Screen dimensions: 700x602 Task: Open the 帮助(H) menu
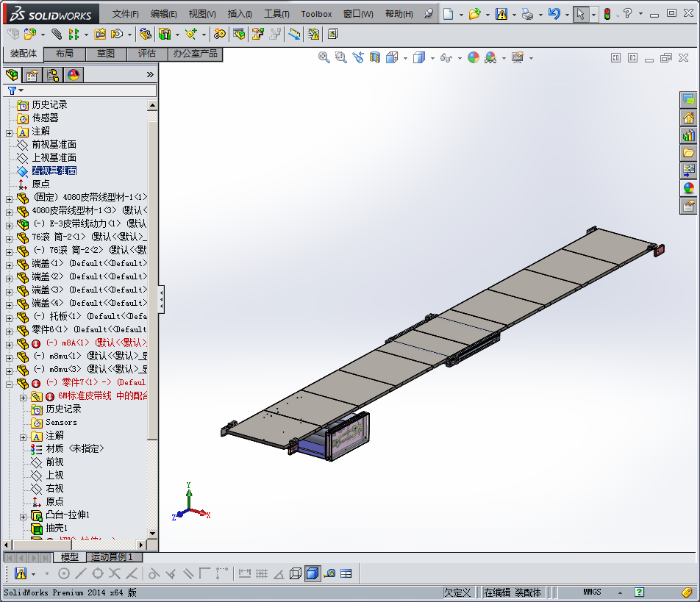(399, 14)
